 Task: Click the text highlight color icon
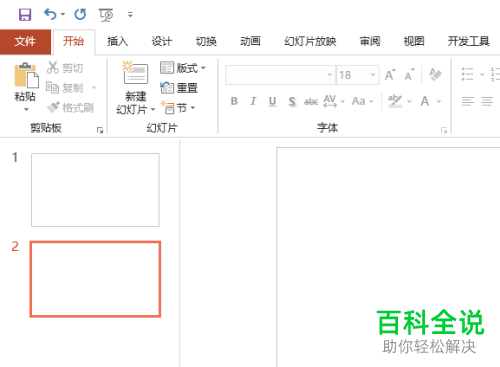click(395, 101)
